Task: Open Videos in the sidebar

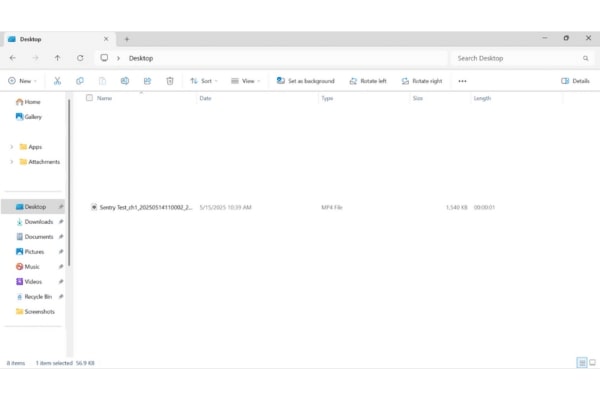Action: [x=29, y=281]
